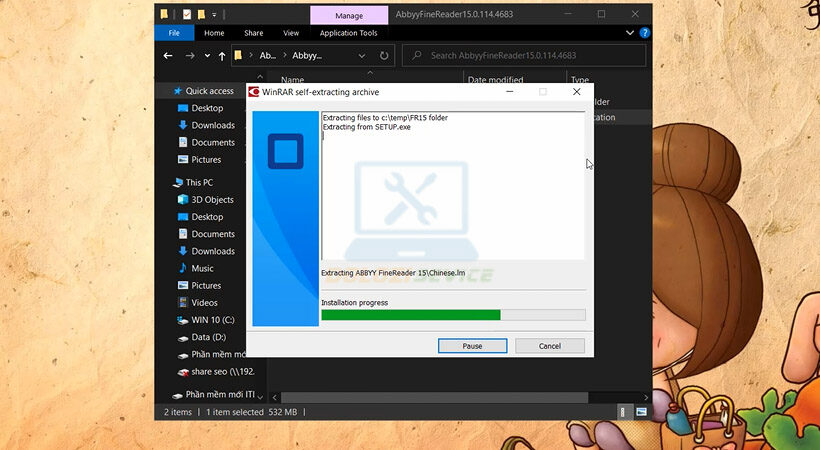
Task: Collapse the ribbon with the chevron
Action: coord(632,33)
